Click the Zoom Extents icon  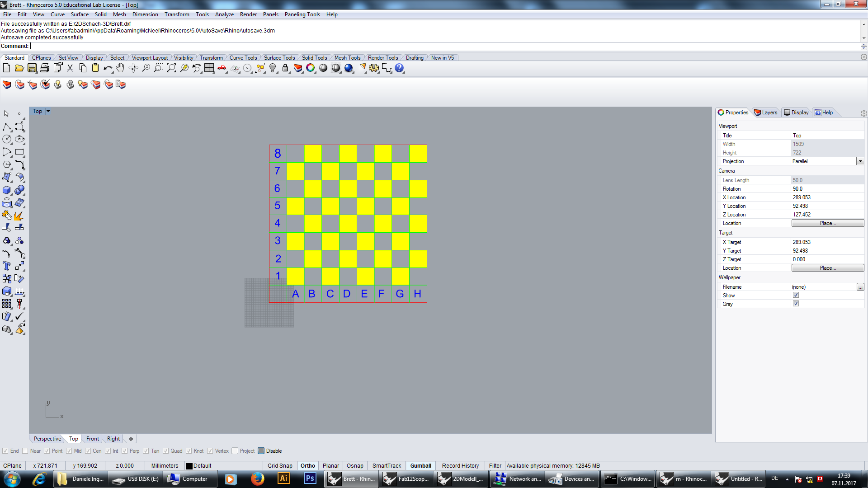coord(171,68)
